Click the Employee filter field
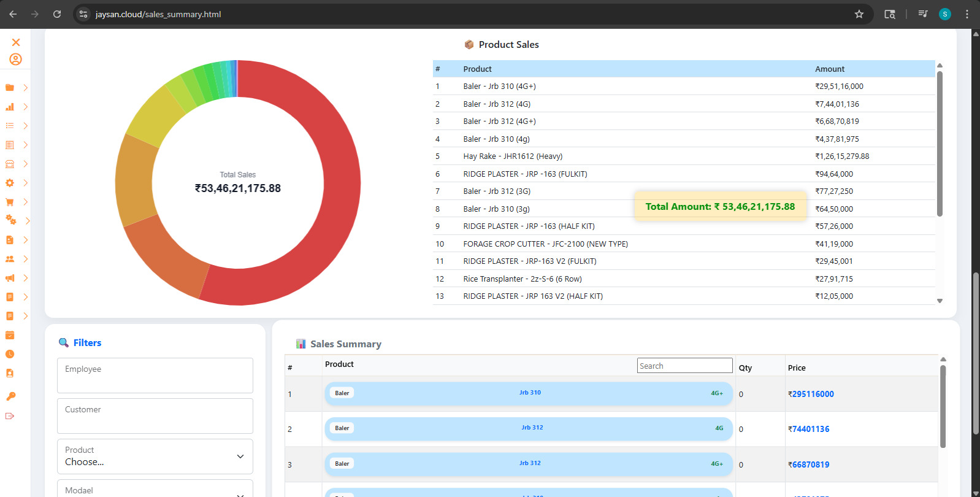The image size is (980, 497). click(155, 376)
